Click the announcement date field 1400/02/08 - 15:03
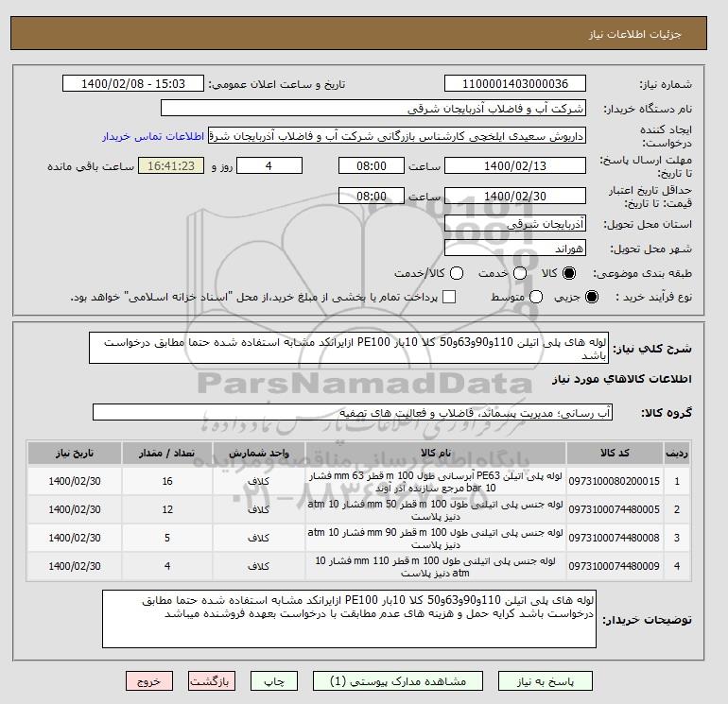Screen dimensions: 728x704 (x=133, y=84)
